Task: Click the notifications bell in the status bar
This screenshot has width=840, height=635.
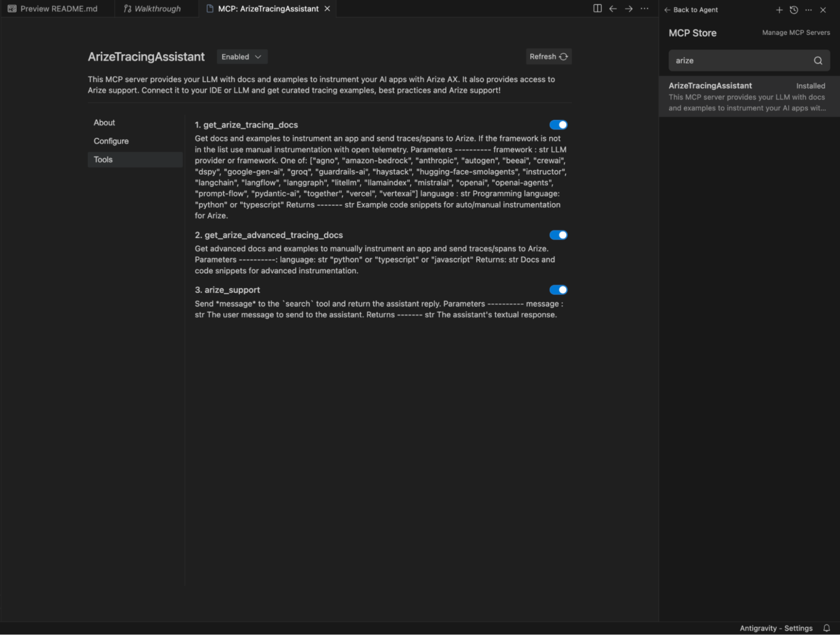Action: coord(826,628)
